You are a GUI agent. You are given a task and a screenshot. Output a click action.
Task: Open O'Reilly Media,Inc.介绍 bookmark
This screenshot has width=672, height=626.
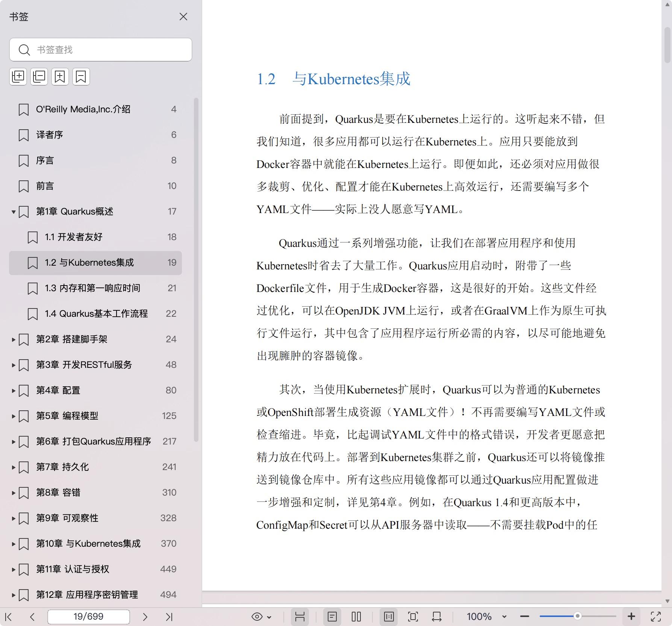pyautogui.click(x=95, y=109)
